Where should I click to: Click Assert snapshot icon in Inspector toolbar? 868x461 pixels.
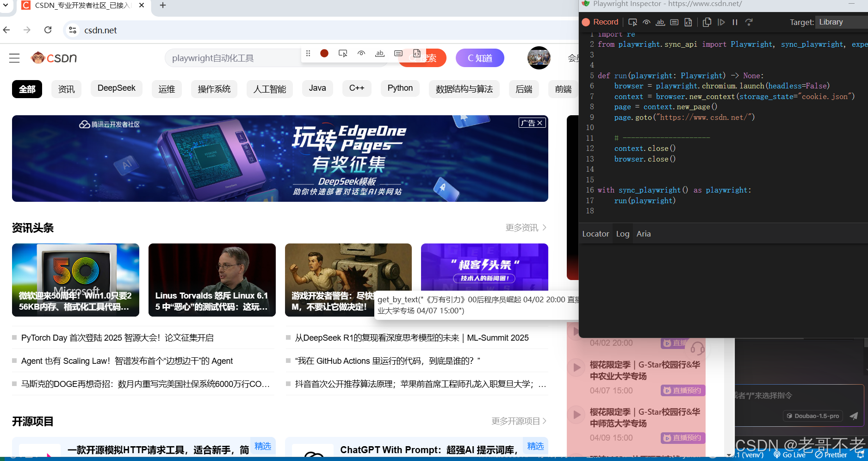pos(688,22)
